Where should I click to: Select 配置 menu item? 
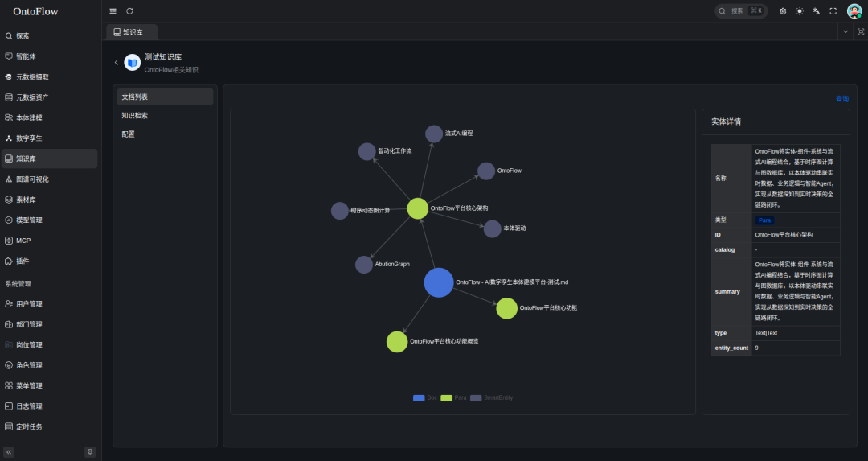(x=165, y=134)
